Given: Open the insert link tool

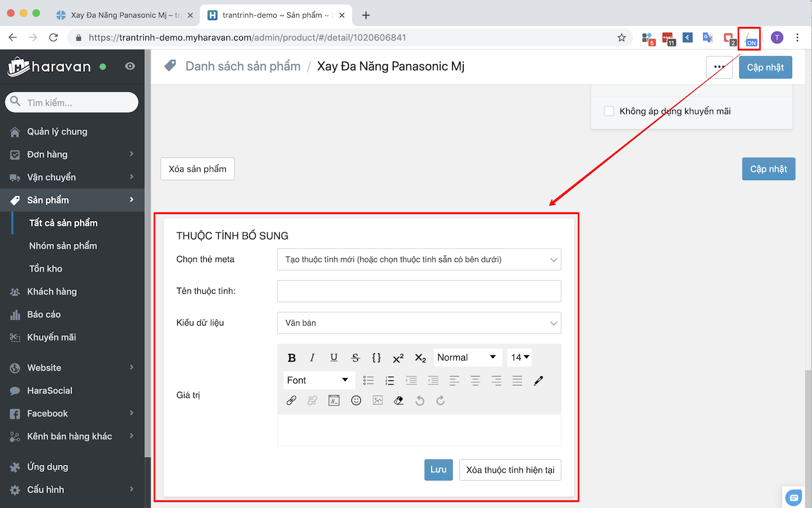Looking at the screenshot, I should click(291, 400).
